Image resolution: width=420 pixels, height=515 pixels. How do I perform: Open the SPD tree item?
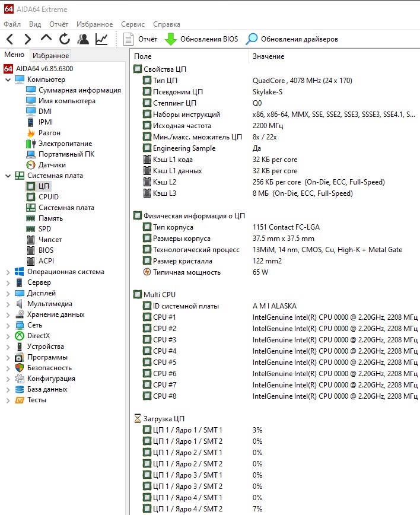[39, 229]
